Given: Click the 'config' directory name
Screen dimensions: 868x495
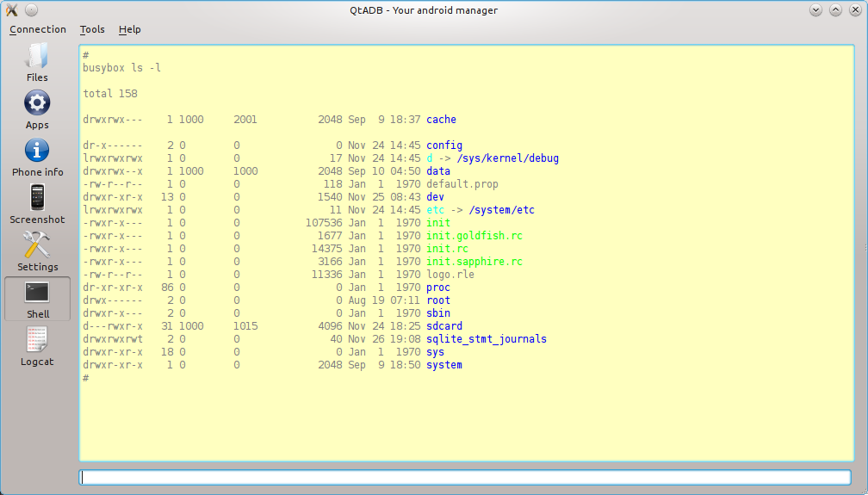Looking at the screenshot, I should [444, 145].
